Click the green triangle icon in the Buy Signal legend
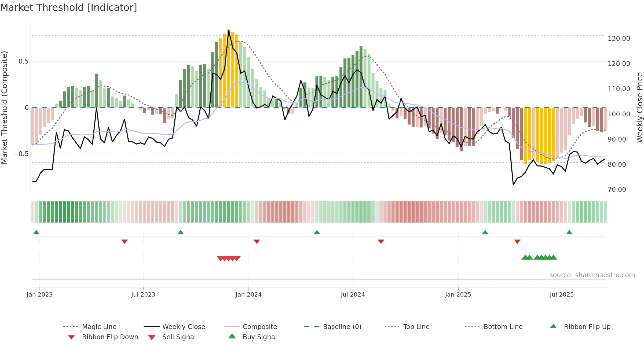Screen dimensions: 644x362 pyautogui.click(x=232, y=336)
